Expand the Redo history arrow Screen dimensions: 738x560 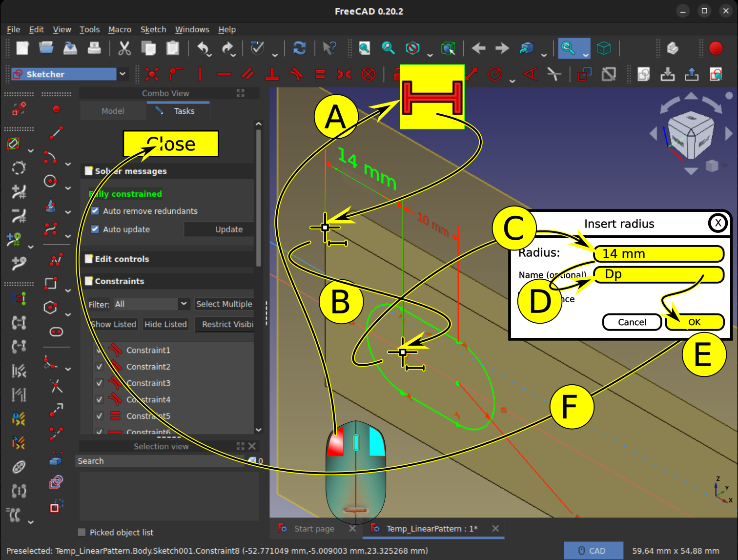point(233,55)
